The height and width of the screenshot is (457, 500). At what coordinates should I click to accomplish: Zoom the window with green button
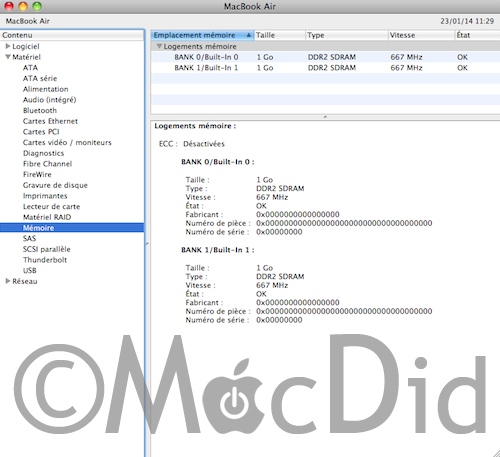click(37, 6)
